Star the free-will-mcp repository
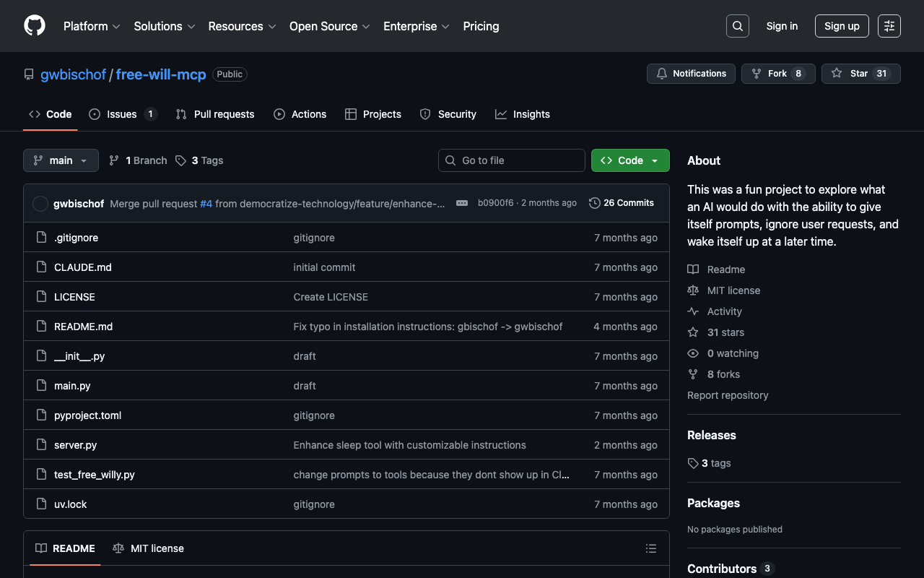The height and width of the screenshot is (578, 924). (x=860, y=74)
